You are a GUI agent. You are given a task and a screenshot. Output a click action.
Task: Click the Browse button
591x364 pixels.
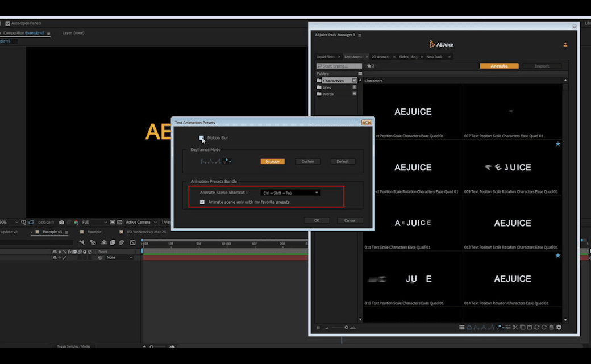(273, 161)
